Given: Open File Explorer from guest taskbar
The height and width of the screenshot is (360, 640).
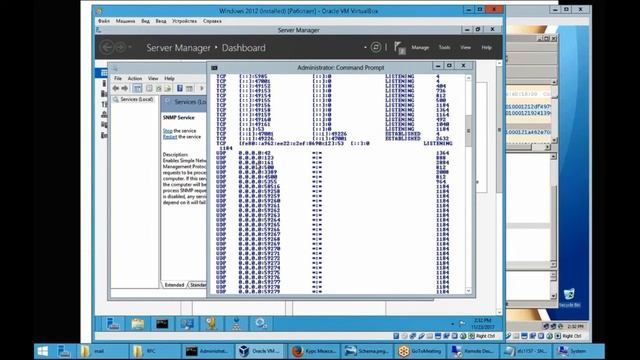Looking at the screenshot, I should point(138,324).
